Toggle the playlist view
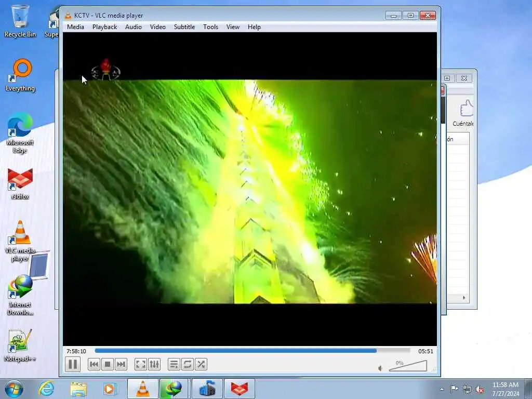The height and width of the screenshot is (399, 532). click(x=174, y=364)
